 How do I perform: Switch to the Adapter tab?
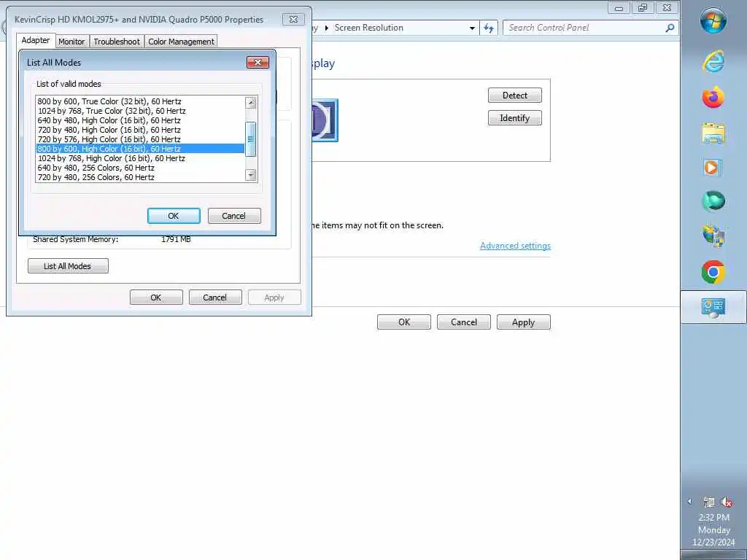[36, 41]
